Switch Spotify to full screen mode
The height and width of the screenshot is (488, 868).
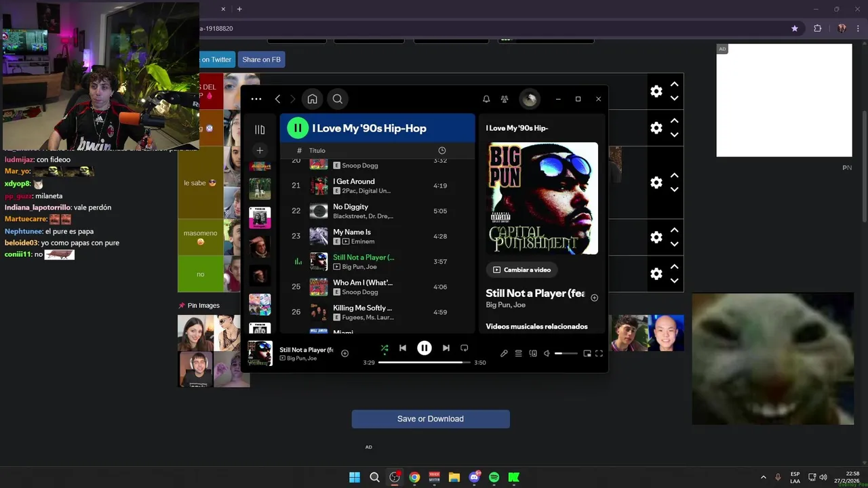pos(599,353)
